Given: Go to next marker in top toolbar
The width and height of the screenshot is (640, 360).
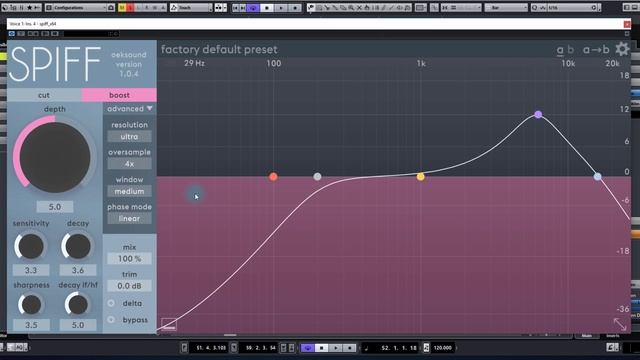Looking at the screenshot, I should tap(243, 8).
